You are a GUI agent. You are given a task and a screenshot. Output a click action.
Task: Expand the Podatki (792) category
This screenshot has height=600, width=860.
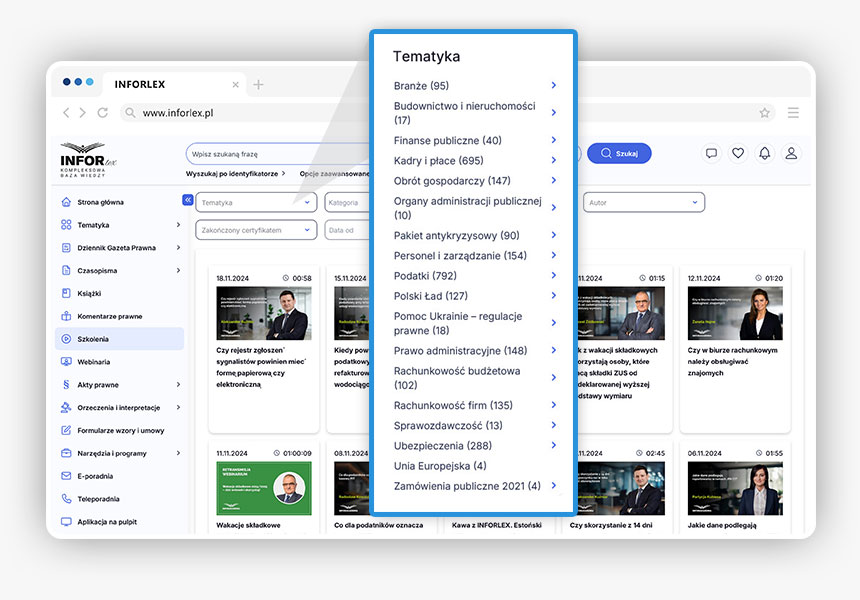[553, 275]
